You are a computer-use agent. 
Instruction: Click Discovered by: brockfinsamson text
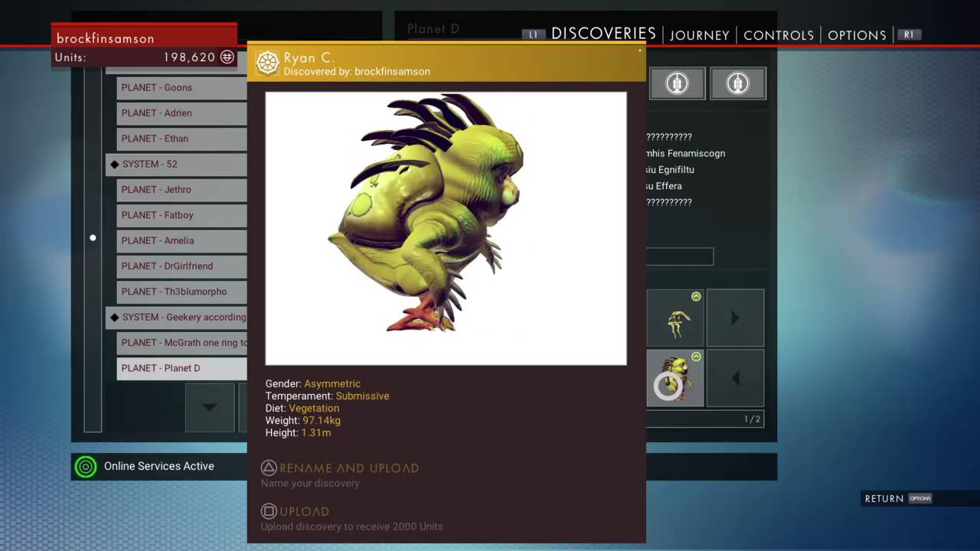pyautogui.click(x=357, y=72)
